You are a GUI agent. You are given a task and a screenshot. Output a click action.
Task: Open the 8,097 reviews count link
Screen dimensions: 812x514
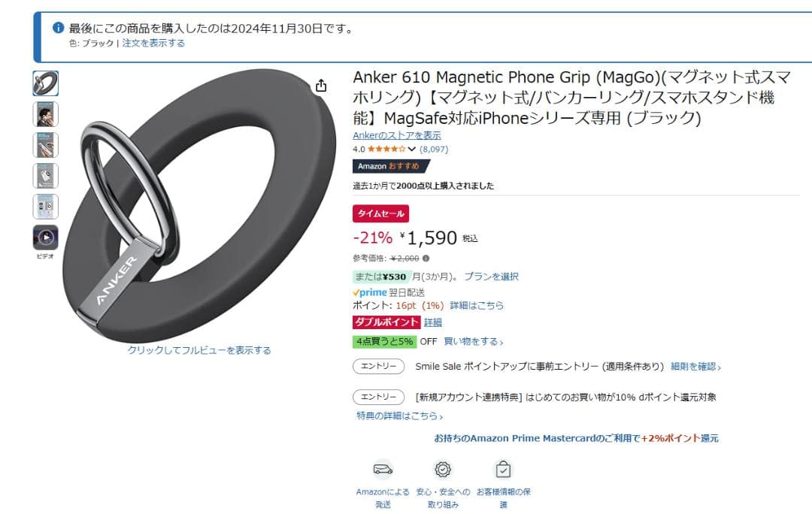tap(434, 149)
